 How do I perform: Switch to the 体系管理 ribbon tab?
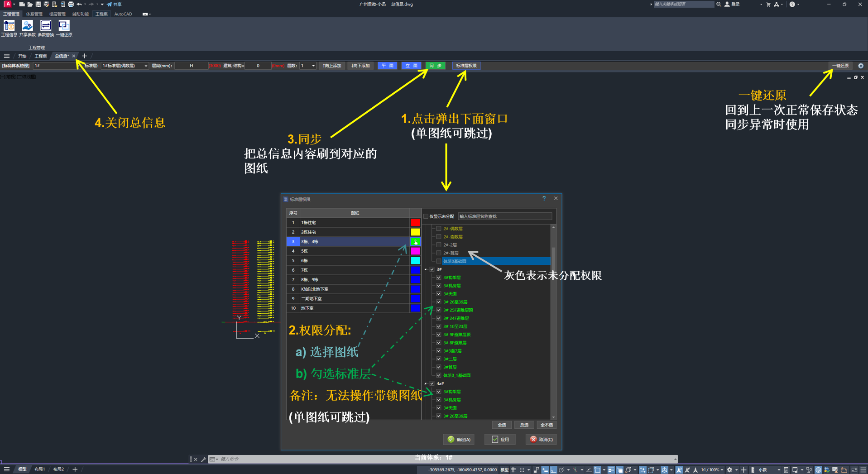coord(34,14)
